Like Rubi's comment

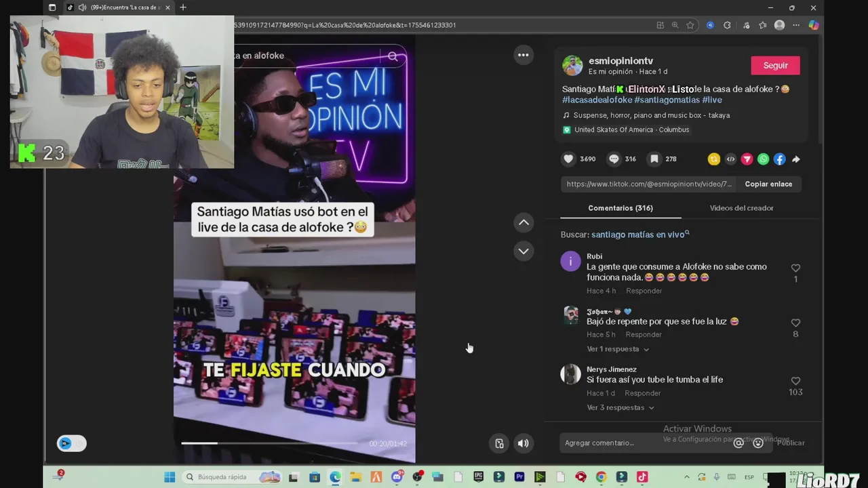click(795, 268)
